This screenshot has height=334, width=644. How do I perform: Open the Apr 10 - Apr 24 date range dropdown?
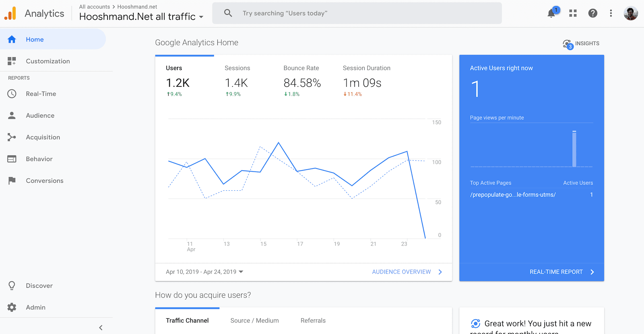(x=204, y=272)
